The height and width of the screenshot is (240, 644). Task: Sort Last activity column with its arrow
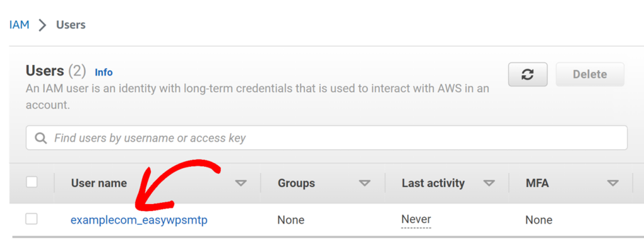pos(489,183)
